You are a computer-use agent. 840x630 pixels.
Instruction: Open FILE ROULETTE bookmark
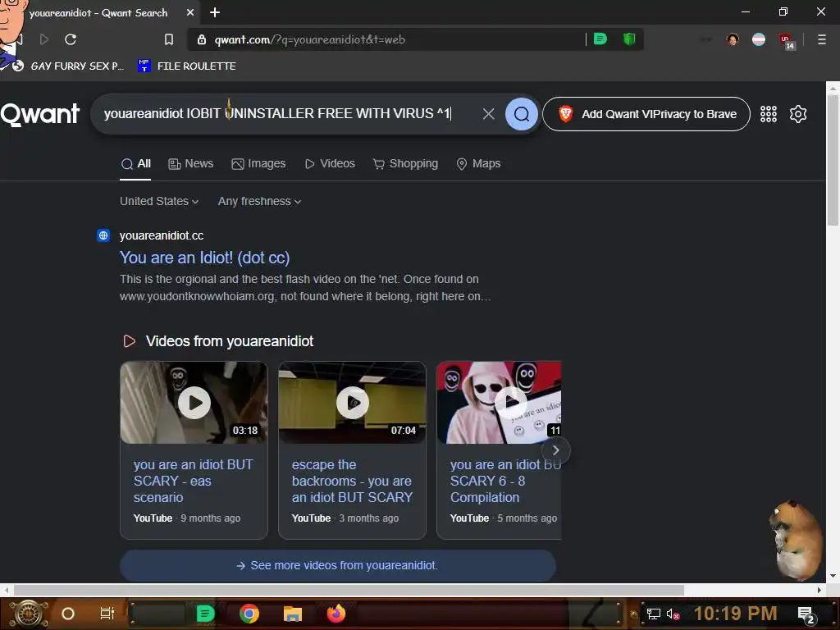[x=187, y=66]
